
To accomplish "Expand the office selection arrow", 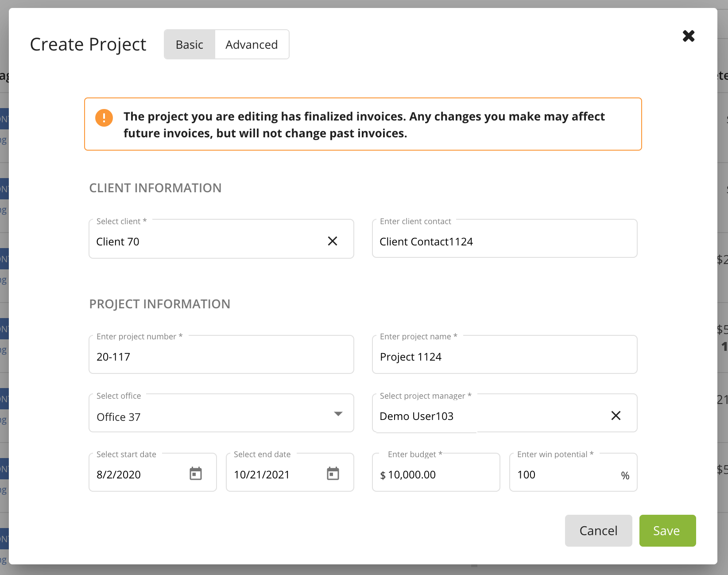I will coord(338,413).
